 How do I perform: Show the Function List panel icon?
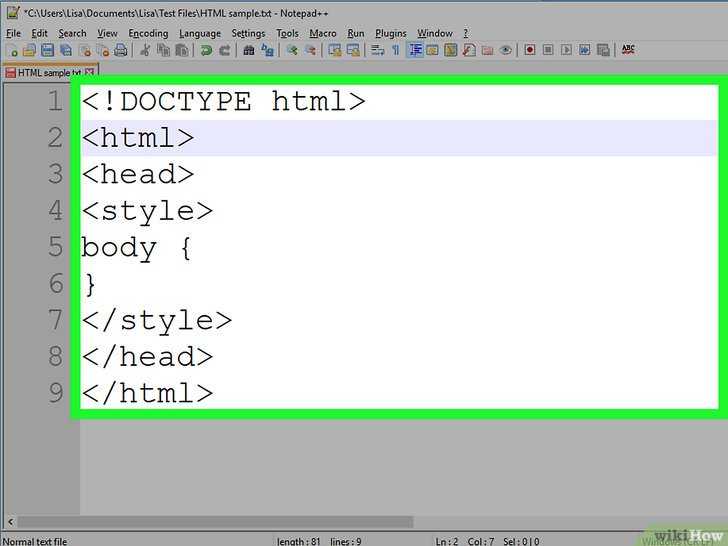coord(469,50)
